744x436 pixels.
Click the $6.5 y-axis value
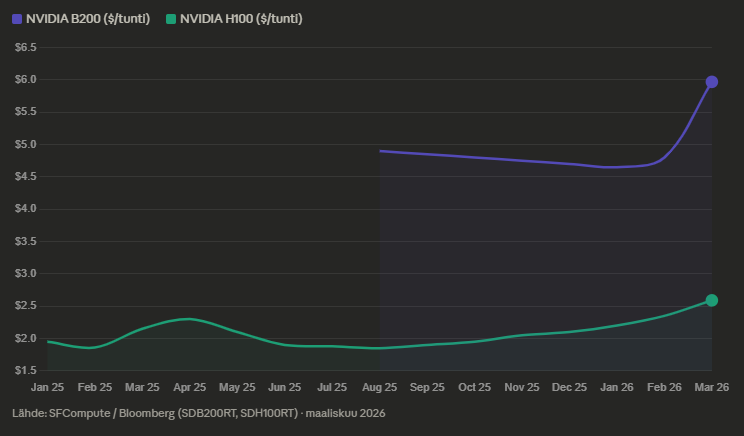pyautogui.click(x=26, y=47)
